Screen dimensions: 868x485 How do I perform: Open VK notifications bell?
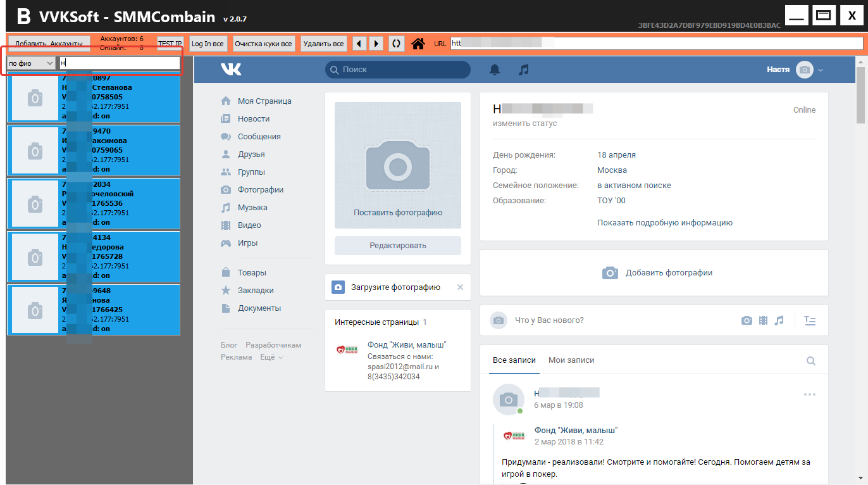[x=495, y=70]
